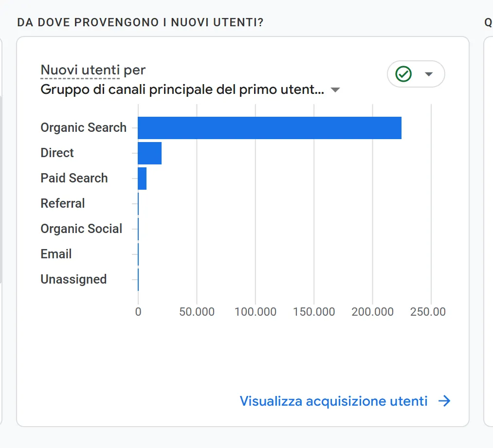Screen dimensions: 493x448
Task: Select the Paid Search text label
Action: (74, 179)
